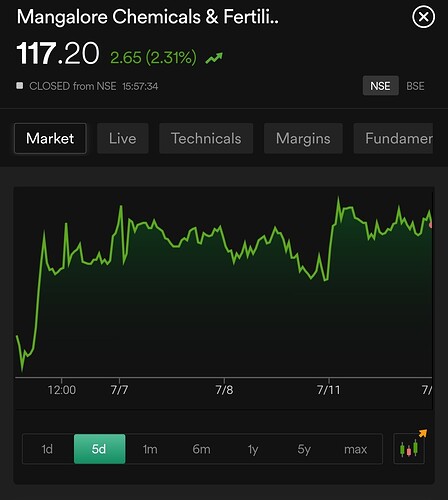
Task: Click the 2.65 (2.31%) change value
Action: click(x=153, y=58)
